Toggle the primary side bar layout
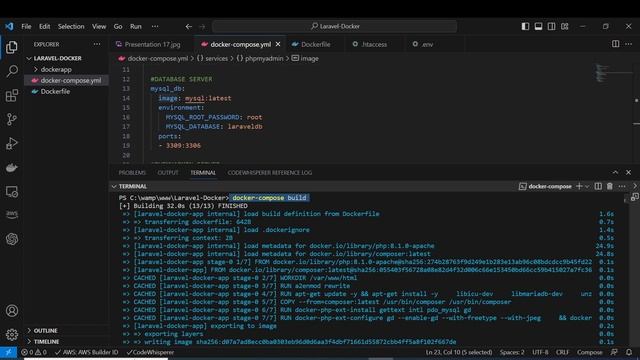Viewport: 640px width, 360px height. coord(525,26)
